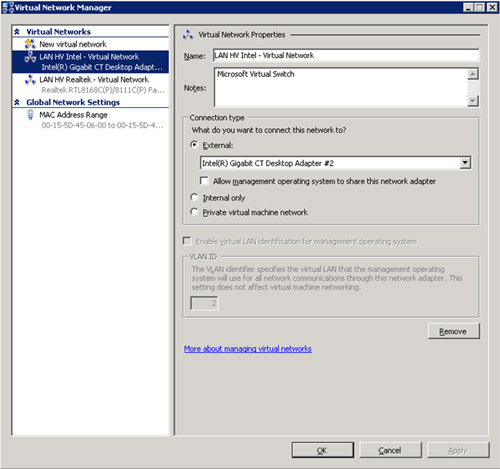This screenshot has height=469, width=500.
Task: Click the New virtual network star icon
Action: [30, 44]
